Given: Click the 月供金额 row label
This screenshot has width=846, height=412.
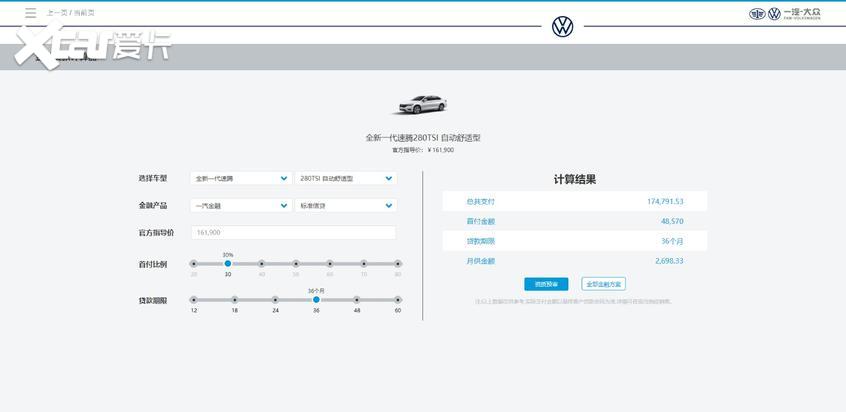Looking at the screenshot, I should pos(480,261).
